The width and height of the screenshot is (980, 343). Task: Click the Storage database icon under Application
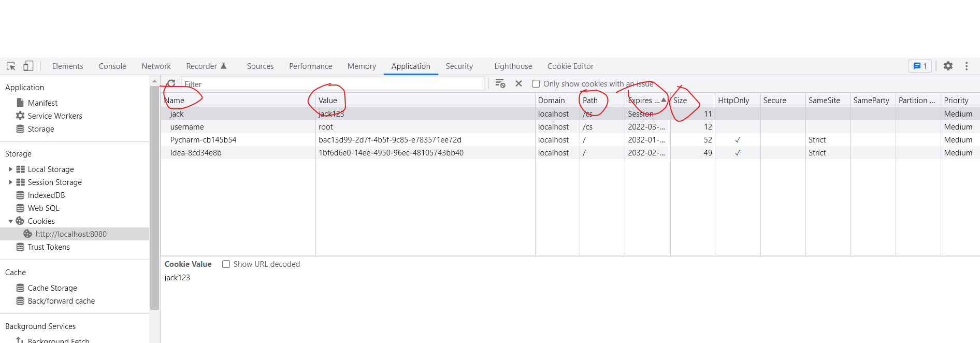point(20,128)
